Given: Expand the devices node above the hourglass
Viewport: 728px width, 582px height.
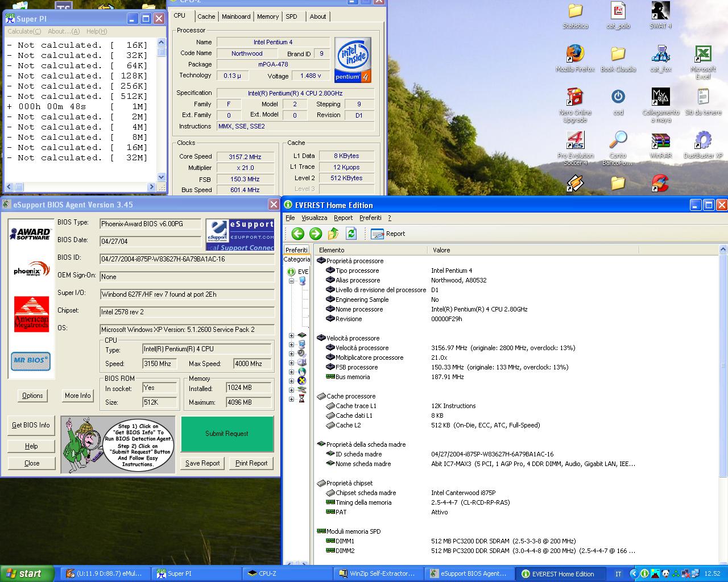Looking at the screenshot, I should 291,390.
